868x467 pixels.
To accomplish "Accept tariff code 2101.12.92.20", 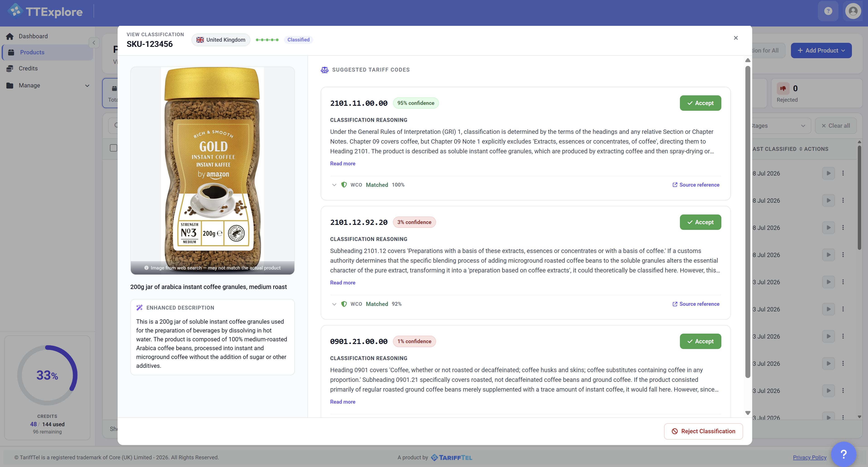I will click(x=700, y=222).
